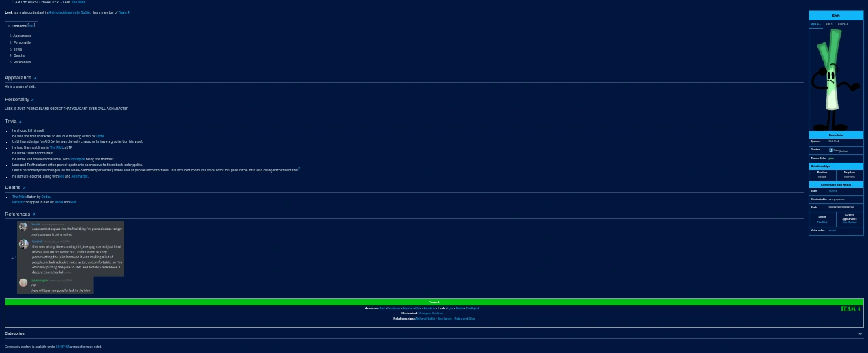The width and height of the screenshot is (868, 353).
Task: Click the edit icon next to Deaths heading
Action: (x=24, y=188)
